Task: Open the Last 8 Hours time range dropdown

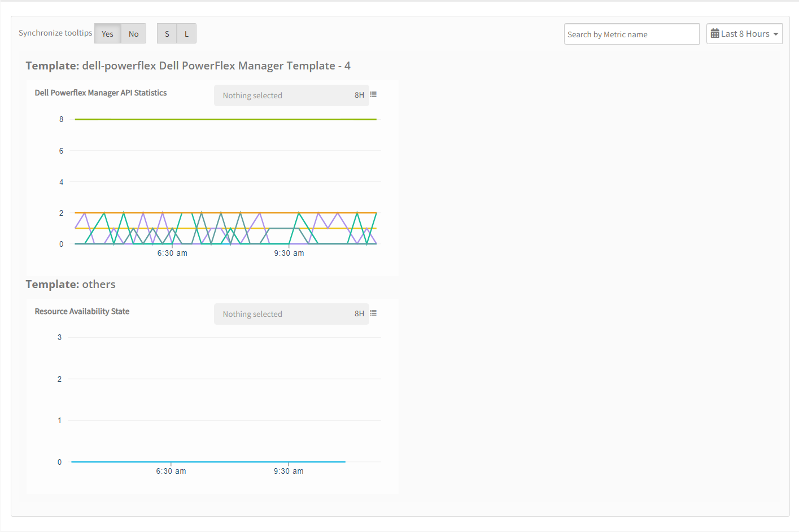Action: pos(744,34)
